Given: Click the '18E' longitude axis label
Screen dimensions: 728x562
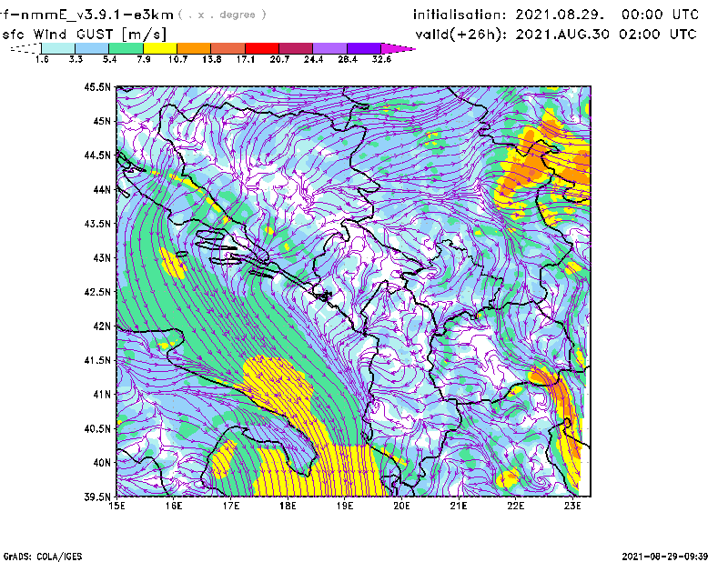Looking at the screenshot, I should [288, 506].
